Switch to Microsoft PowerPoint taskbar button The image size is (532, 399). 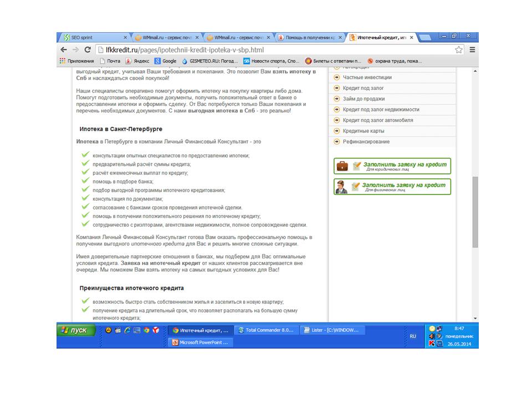(x=201, y=342)
